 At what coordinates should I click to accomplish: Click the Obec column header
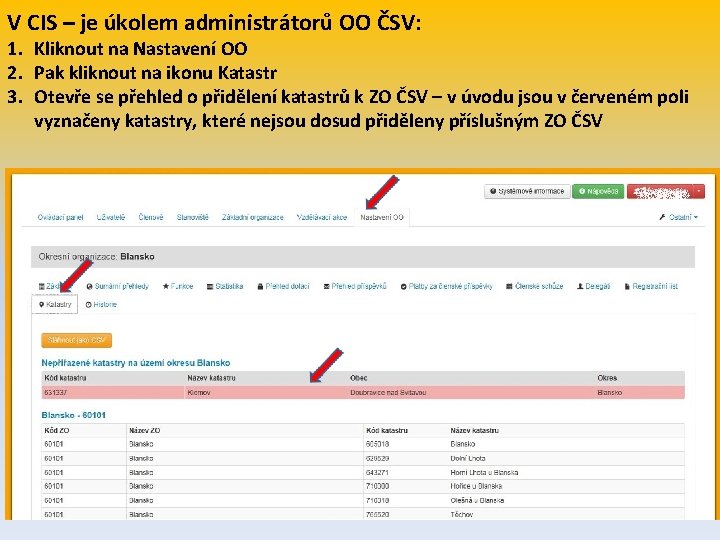[359, 378]
